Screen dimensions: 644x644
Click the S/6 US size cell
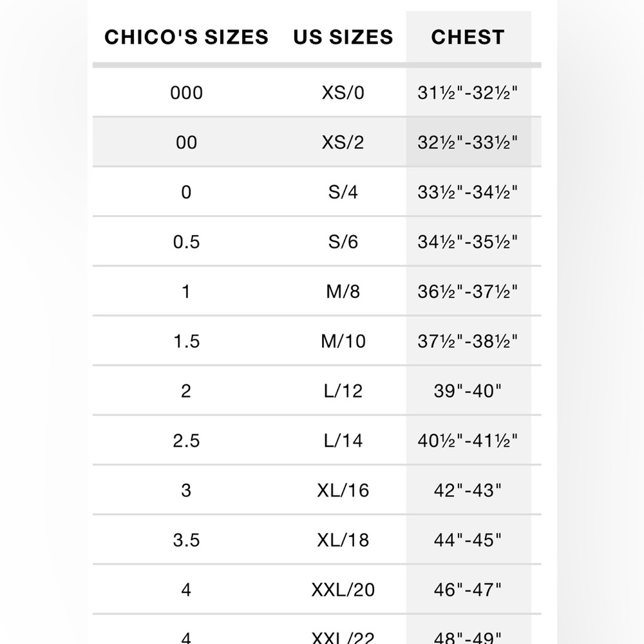[x=343, y=242]
